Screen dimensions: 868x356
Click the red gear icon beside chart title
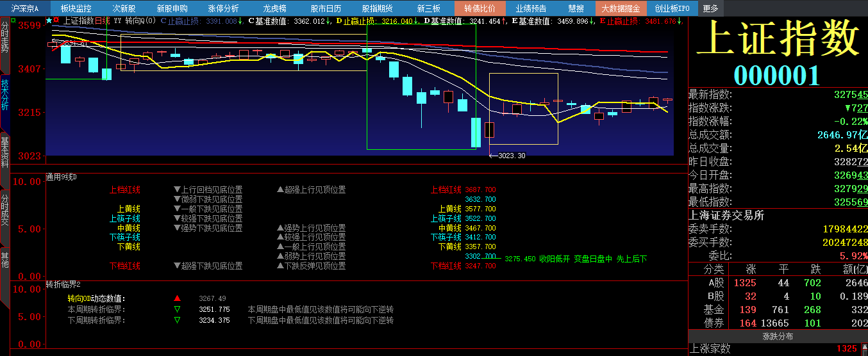[x=56, y=20]
